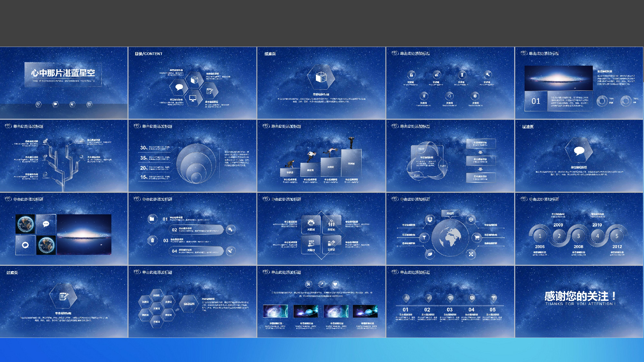Screen dimensions: 644x362
Task: Click the large notepad hexagon on bottom-left 过渡页 slide
Action: [x=63, y=296]
